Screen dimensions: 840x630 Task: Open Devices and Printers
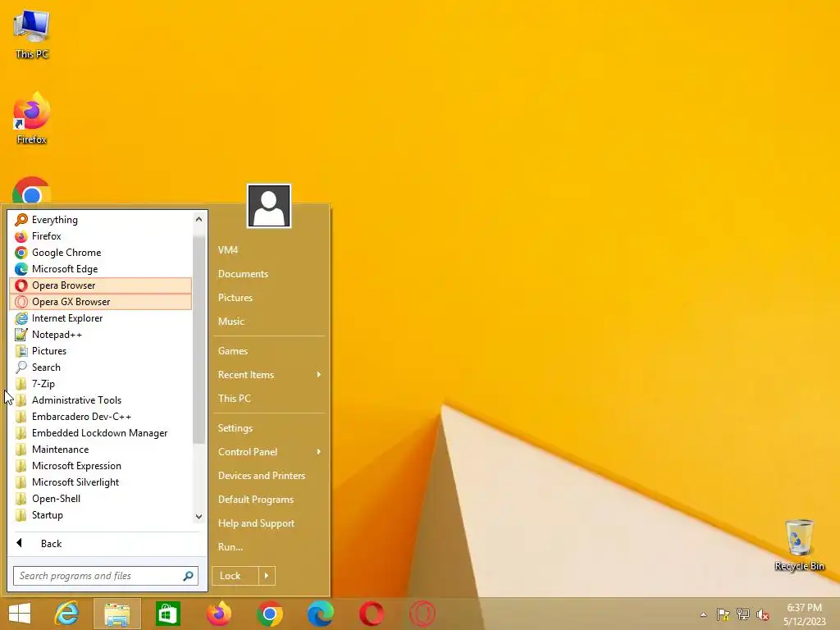pos(269,476)
